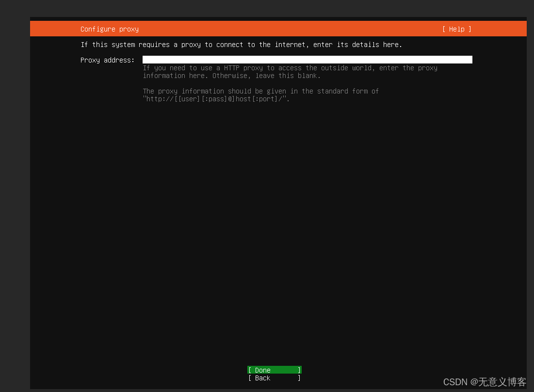The image size is (534, 392).
Task: Click the standard form description text
Action: 260,91
